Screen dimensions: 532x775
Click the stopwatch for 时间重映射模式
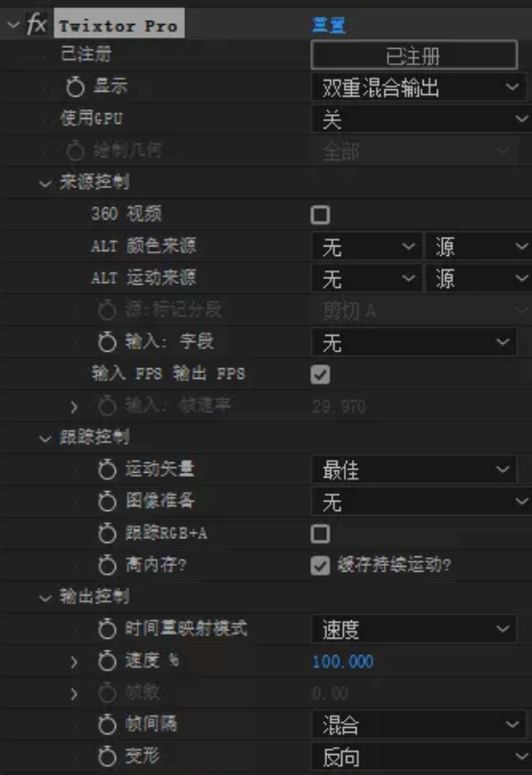(x=106, y=628)
